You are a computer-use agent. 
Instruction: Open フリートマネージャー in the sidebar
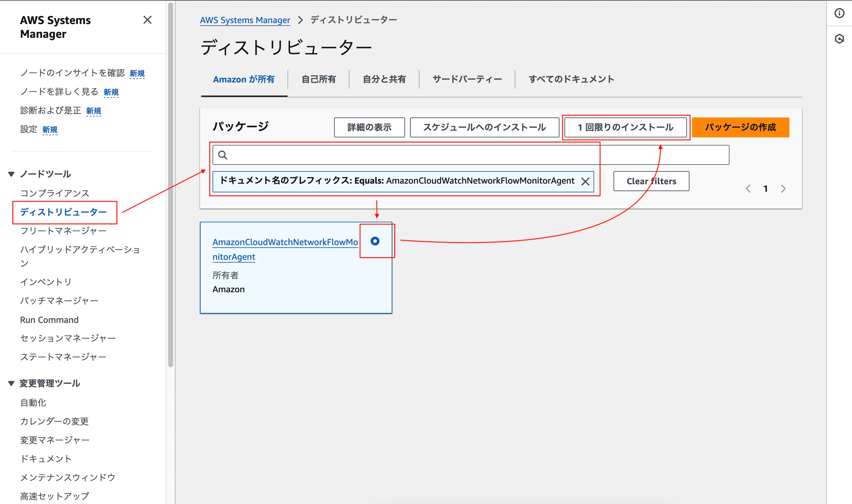click(63, 231)
